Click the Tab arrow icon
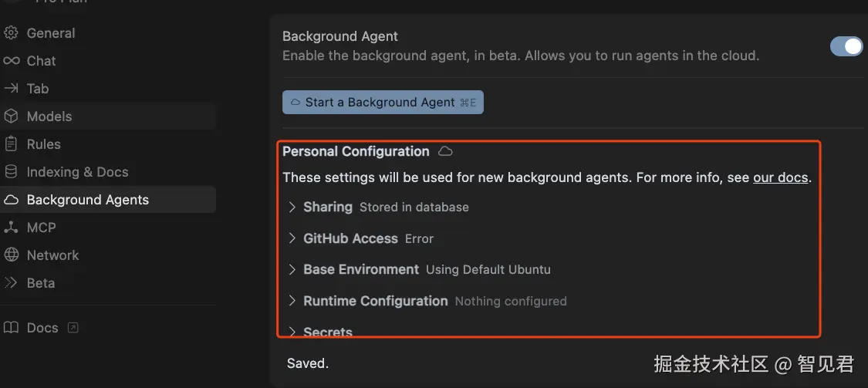Image resolution: width=868 pixels, height=388 pixels. coord(11,89)
